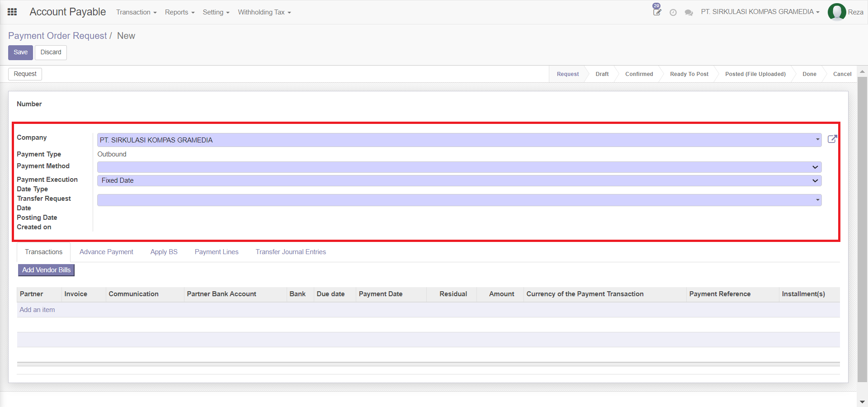This screenshot has height=407, width=868.
Task: Sort by Payment Reference column header
Action: pyautogui.click(x=733, y=294)
